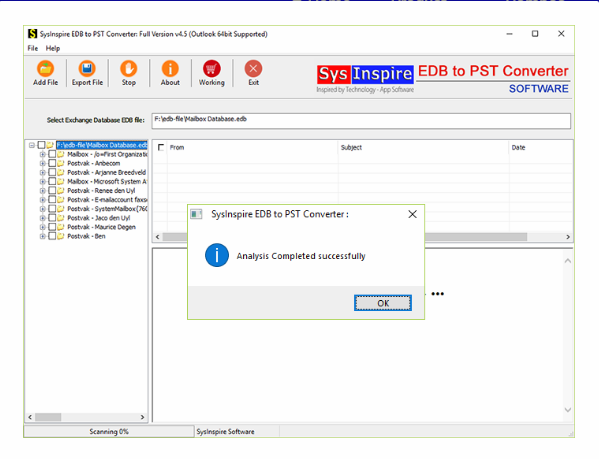Viewport: 599px width, 459px height.
Task: Check the Postvak - Anbecom checkbox
Action: point(52,163)
